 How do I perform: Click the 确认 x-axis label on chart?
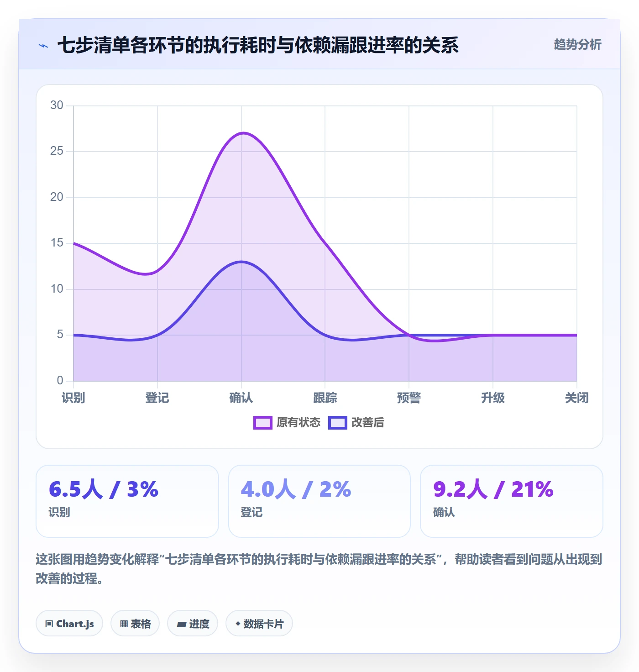(x=241, y=398)
